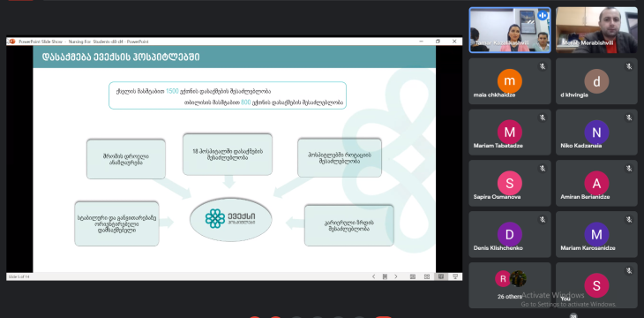Click 'PowerPoint Slide Show - Nursing For Students' title

pyautogui.click(x=84, y=42)
